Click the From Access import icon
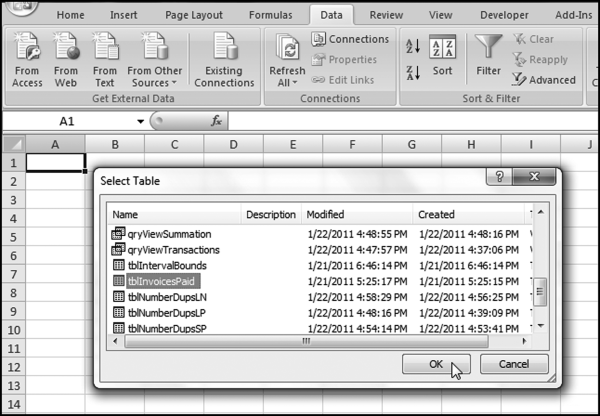This screenshot has height=416, width=600. 27,60
